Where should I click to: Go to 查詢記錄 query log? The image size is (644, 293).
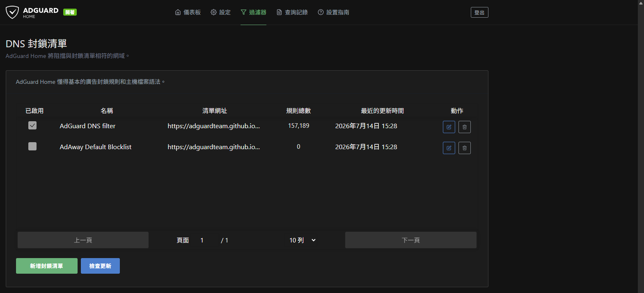(292, 12)
